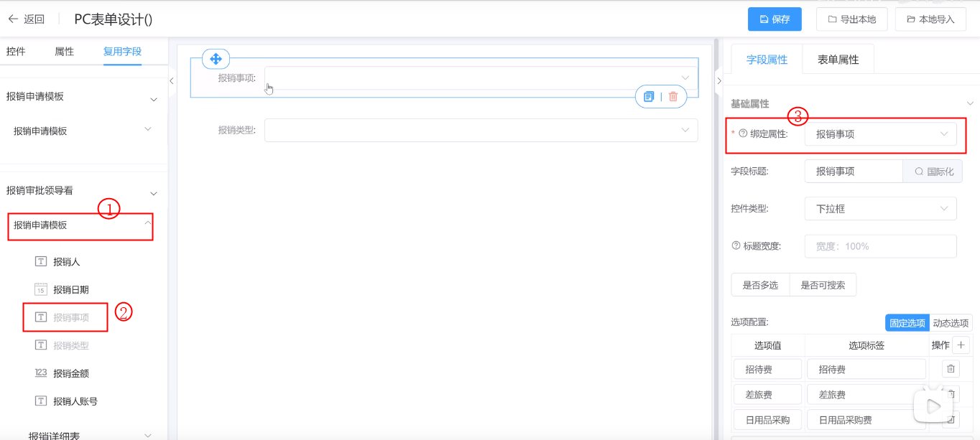Click the 本地导入 button

point(930,19)
